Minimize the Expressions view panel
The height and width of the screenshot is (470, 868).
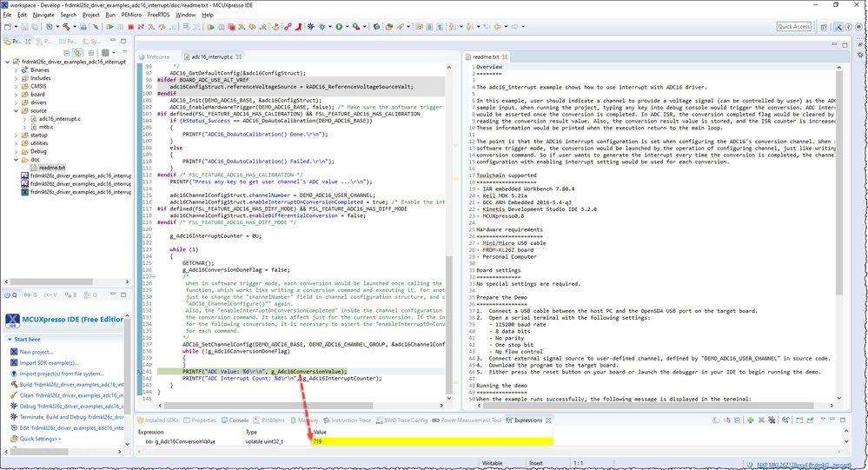tap(832, 419)
